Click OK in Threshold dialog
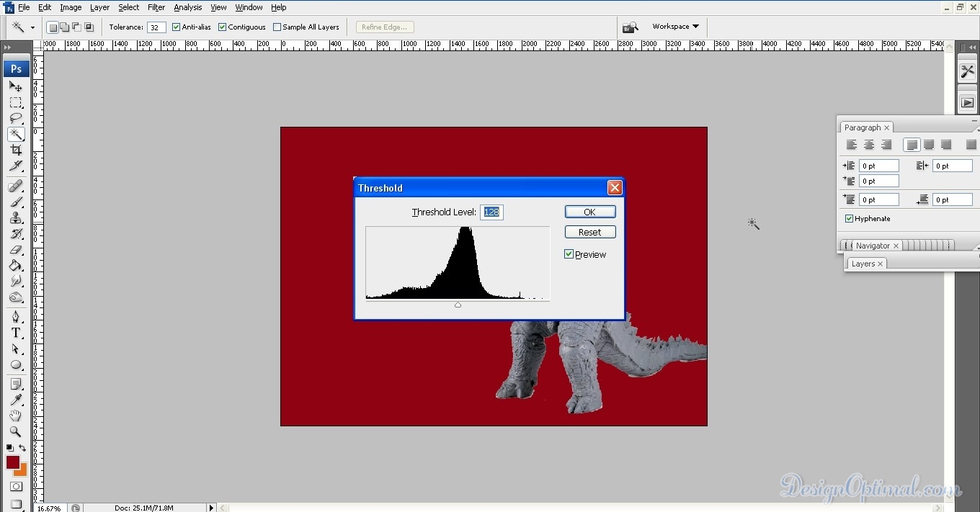This screenshot has width=980, height=512. (x=589, y=212)
